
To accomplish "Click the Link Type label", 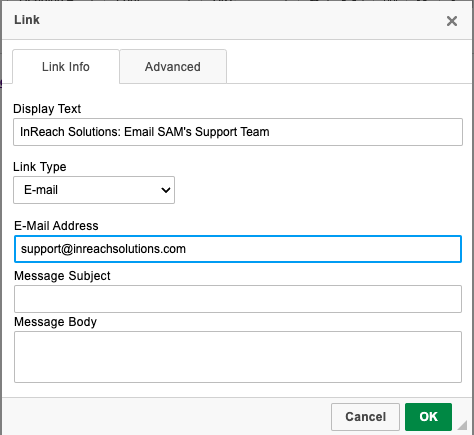I will coord(40,167).
